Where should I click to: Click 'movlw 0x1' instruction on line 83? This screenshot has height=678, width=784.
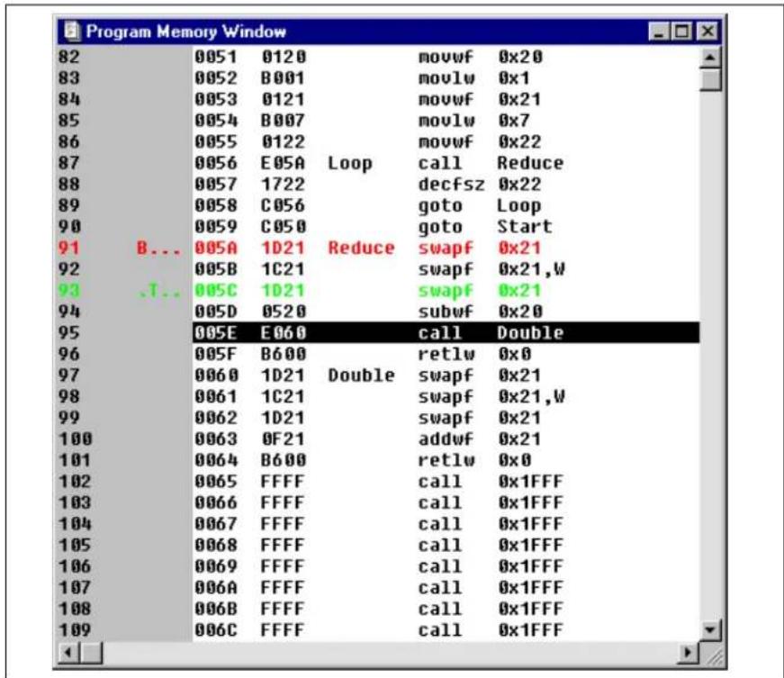(474, 78)
